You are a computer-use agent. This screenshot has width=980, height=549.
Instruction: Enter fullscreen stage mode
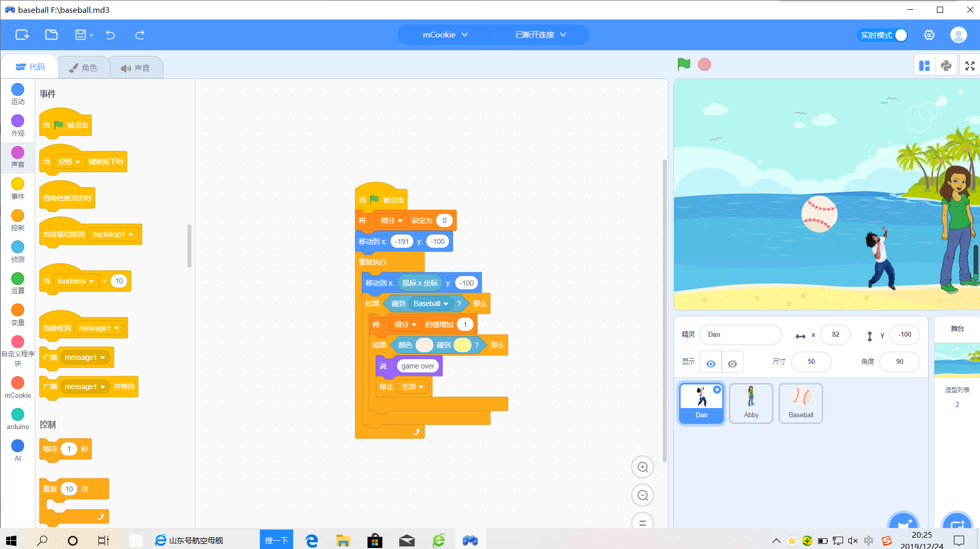970,66
